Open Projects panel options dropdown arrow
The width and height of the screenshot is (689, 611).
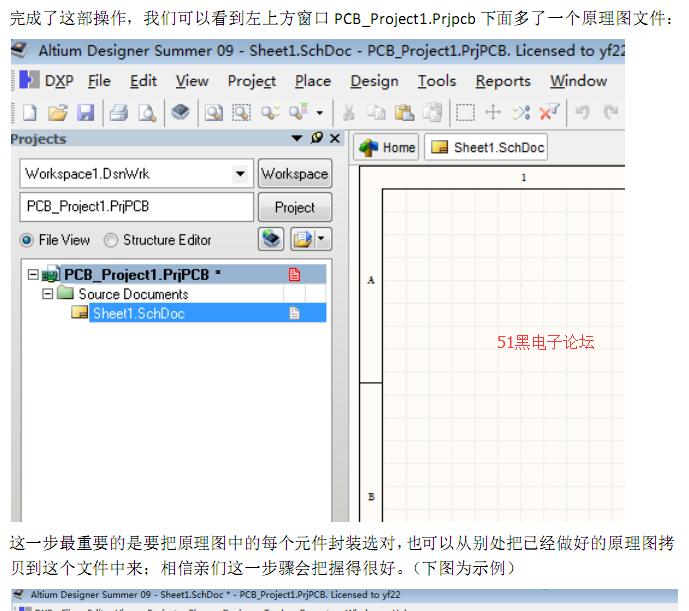(x=297, y=138)
